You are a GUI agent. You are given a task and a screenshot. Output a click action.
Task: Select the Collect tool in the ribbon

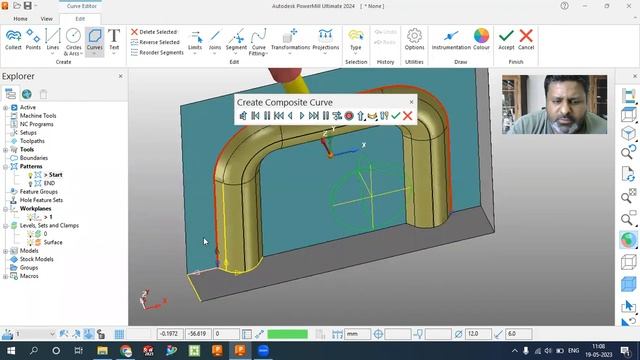coord(13,40)
